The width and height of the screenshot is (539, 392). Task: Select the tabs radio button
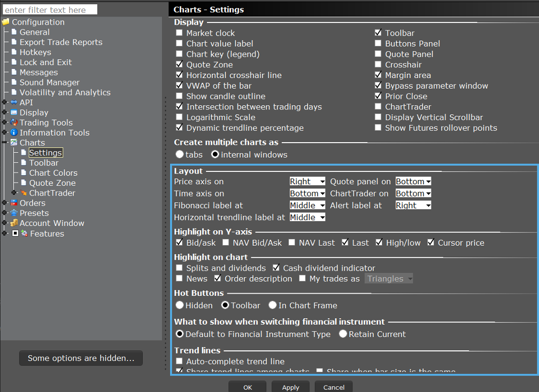[x=180, y=155]
